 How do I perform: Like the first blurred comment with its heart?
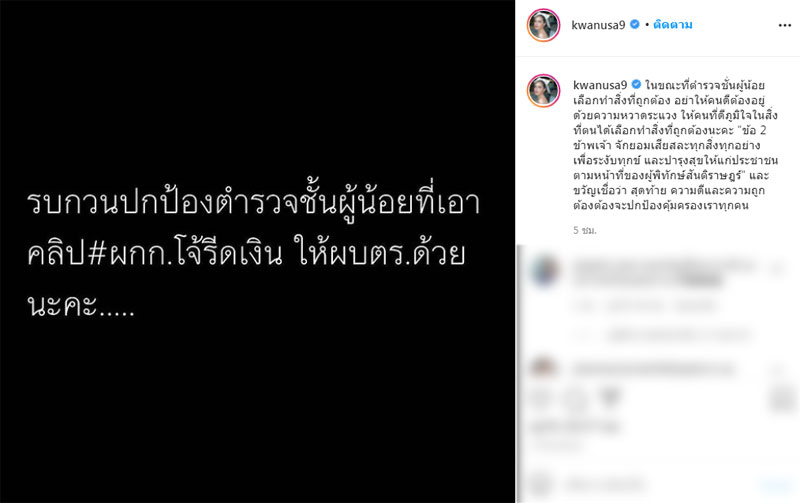click(778, 268)
